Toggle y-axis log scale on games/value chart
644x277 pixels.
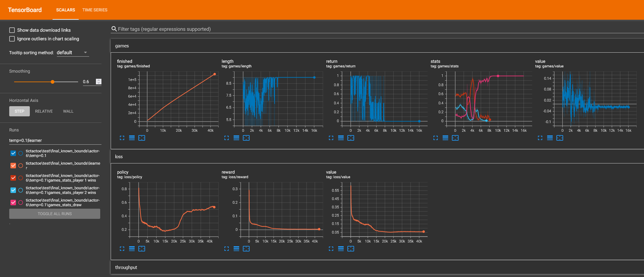[550, 138]
